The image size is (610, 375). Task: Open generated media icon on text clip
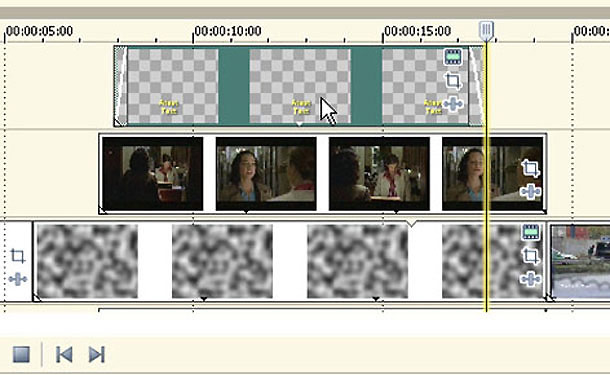[x=453, y=57]
